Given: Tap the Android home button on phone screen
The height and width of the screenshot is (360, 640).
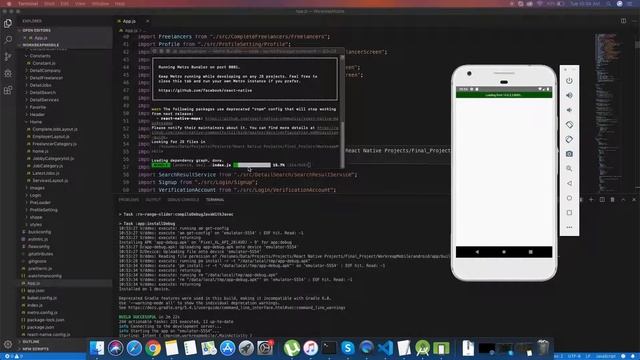Looking at the screenshot, I should [504, 252].
